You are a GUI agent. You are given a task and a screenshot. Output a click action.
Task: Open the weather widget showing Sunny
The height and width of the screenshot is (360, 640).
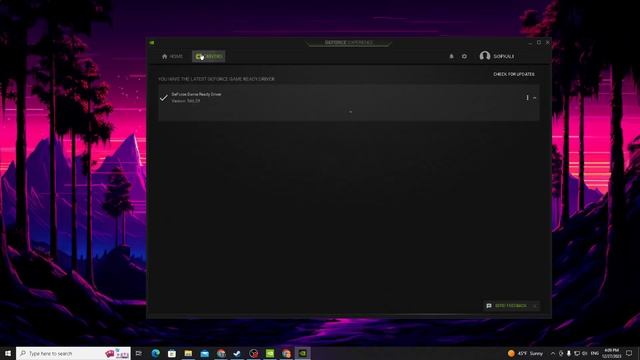point(525,353)
